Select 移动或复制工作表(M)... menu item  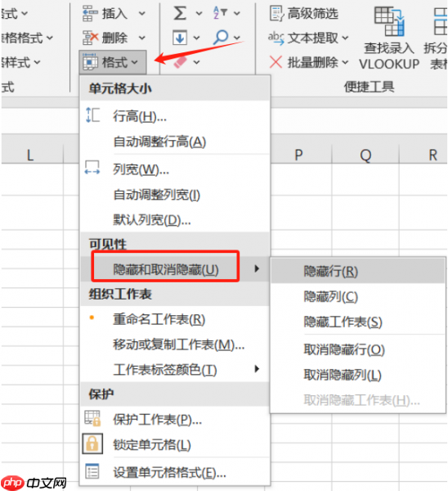175,345
